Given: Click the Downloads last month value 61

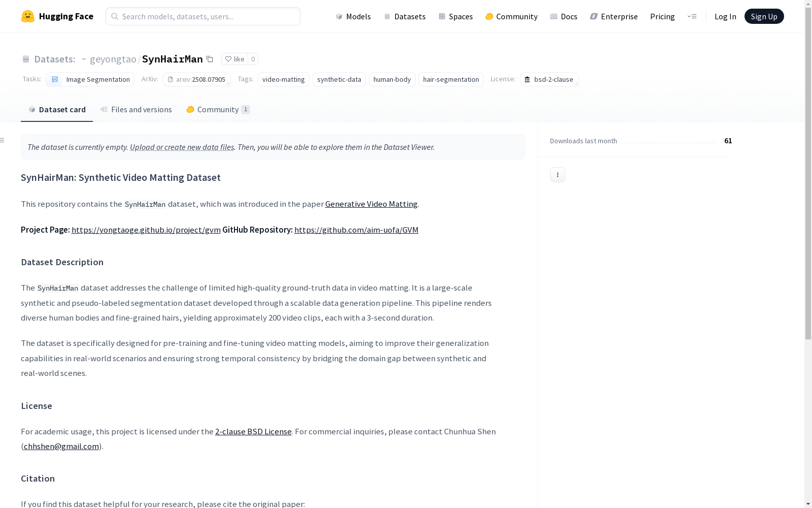Looking at the screenshot, I should [x=728, y=141].
